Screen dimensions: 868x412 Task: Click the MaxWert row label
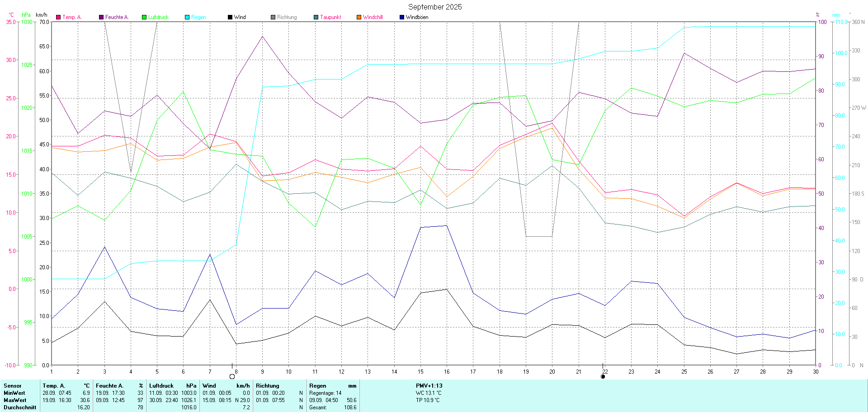(15, 400)
